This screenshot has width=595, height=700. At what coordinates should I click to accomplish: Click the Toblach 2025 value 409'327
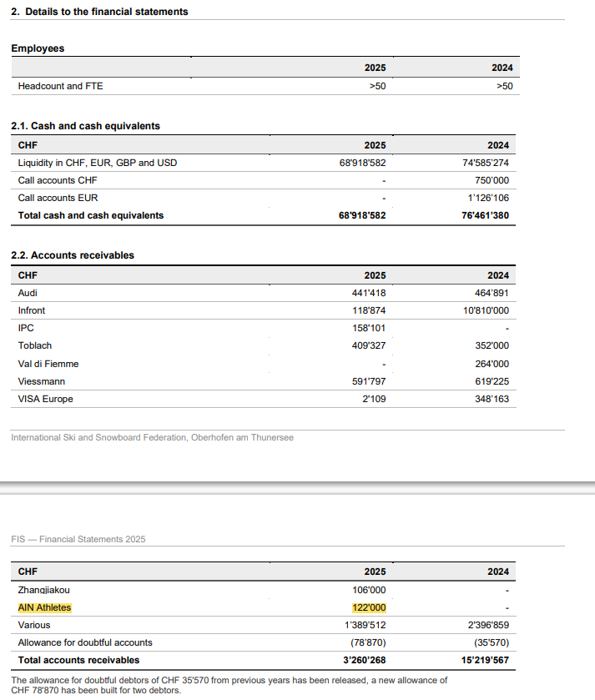(369, 345)
